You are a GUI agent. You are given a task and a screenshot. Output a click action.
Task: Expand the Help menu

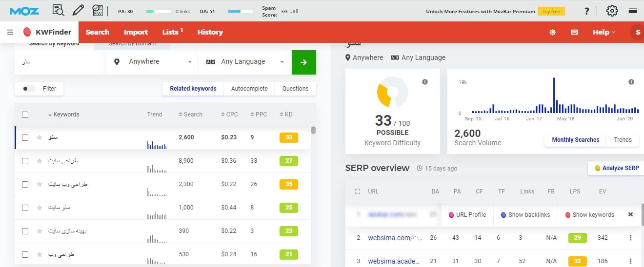tap(604, 32)
